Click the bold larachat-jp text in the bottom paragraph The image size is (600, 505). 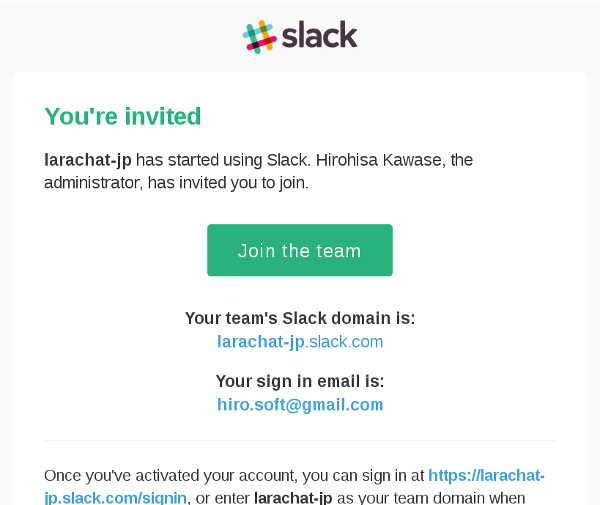pos(293,498)
